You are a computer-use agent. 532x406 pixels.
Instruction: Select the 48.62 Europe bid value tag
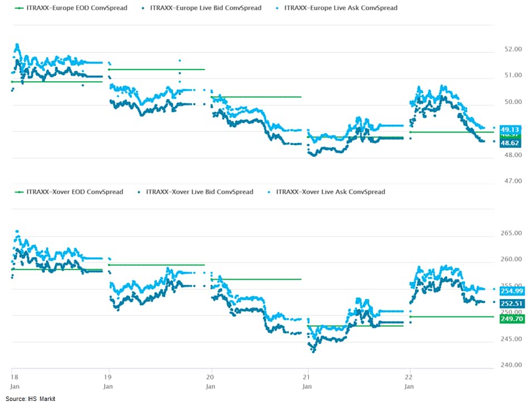510,143
